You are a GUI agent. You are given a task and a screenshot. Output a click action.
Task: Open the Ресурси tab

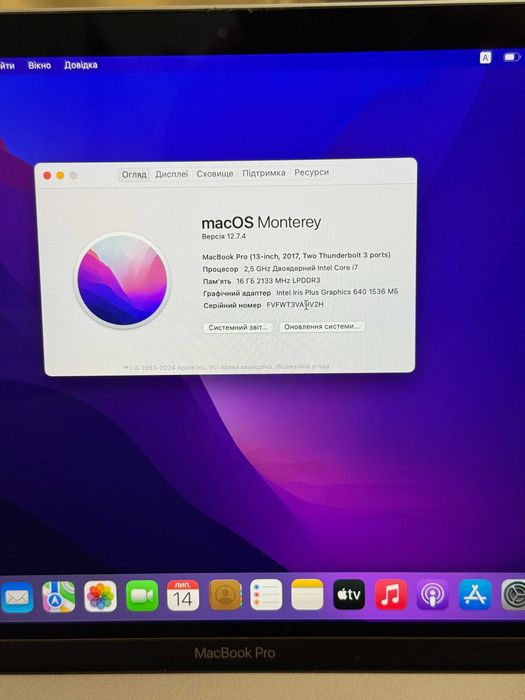click(x=312, y=172)
